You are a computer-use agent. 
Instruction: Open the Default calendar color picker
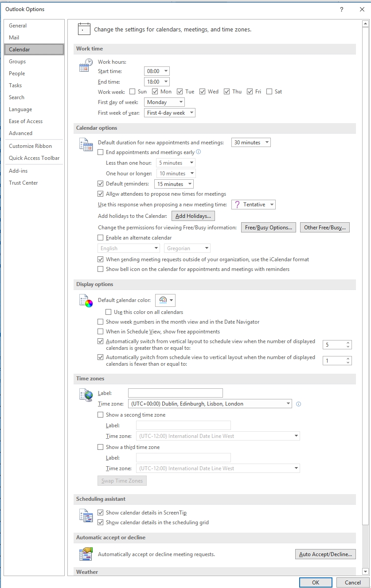click(165, 300)
